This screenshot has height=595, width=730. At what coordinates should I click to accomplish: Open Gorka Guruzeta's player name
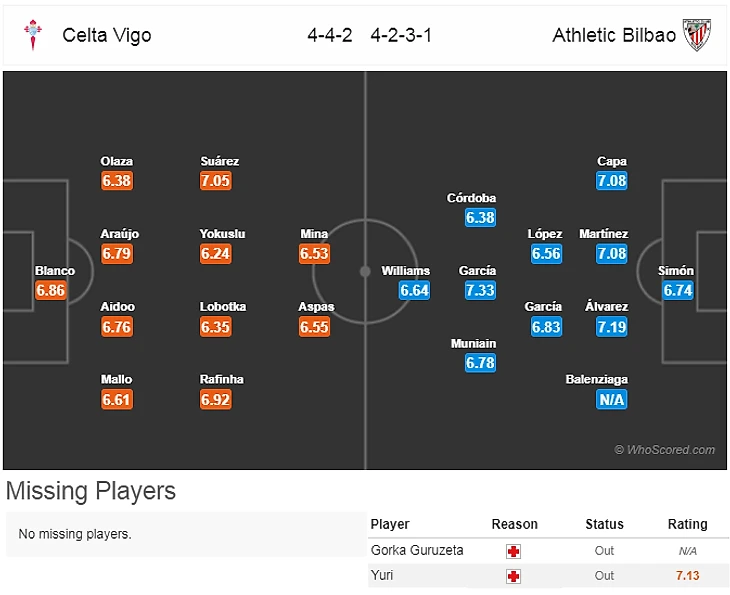pyautogui.click(x=417, y=551)
